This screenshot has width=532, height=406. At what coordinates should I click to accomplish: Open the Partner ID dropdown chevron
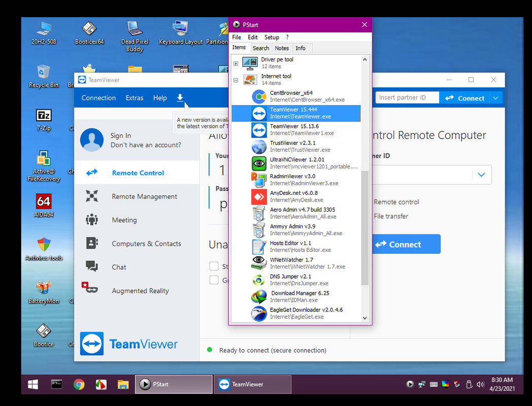point(481,175)
